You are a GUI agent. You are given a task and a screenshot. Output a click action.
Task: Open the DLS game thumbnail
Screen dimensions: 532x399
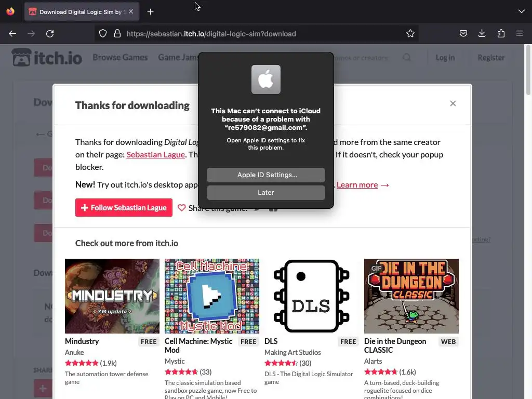click(312, 296)
